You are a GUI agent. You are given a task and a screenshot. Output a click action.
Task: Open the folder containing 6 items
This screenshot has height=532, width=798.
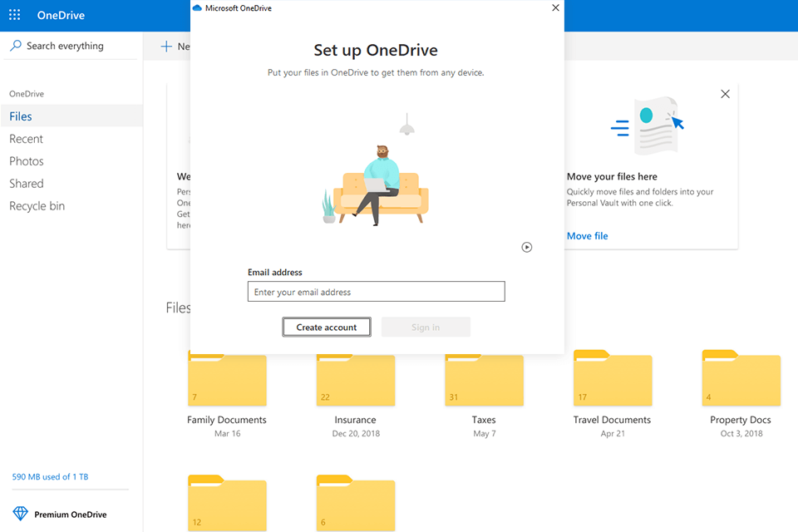pos(356,503)
